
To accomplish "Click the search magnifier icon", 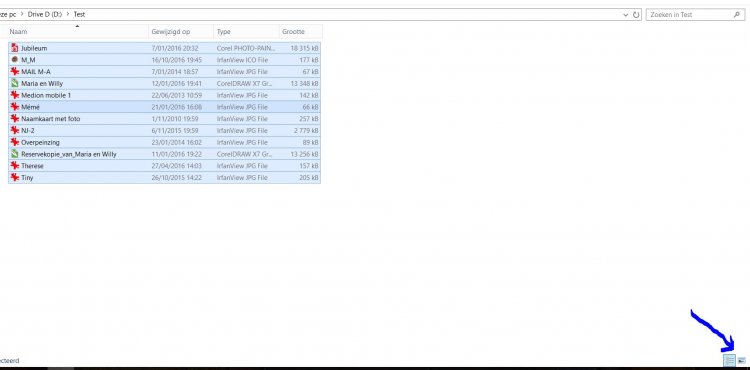I will (737, 15).
